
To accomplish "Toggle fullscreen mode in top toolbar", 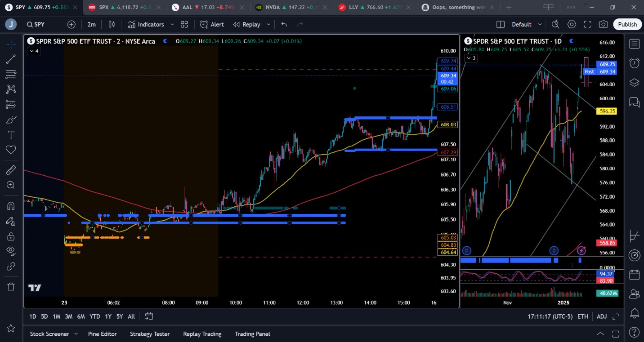I will tap(587, 24).
